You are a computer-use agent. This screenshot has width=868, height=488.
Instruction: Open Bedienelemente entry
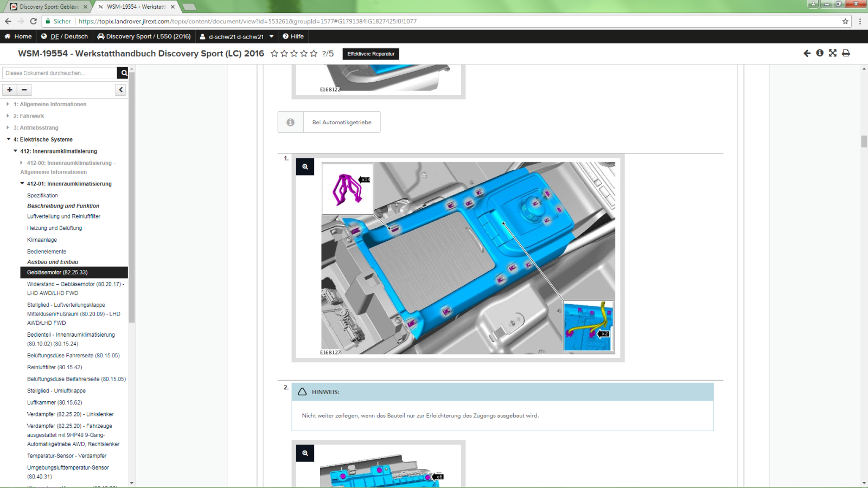coord(47,252)
